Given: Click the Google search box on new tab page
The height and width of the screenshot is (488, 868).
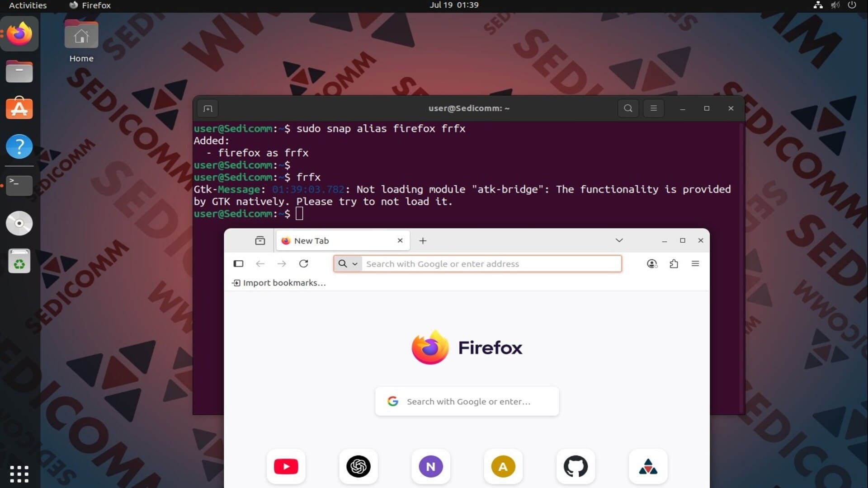Looking at the screenshot, I should point(467,401).
